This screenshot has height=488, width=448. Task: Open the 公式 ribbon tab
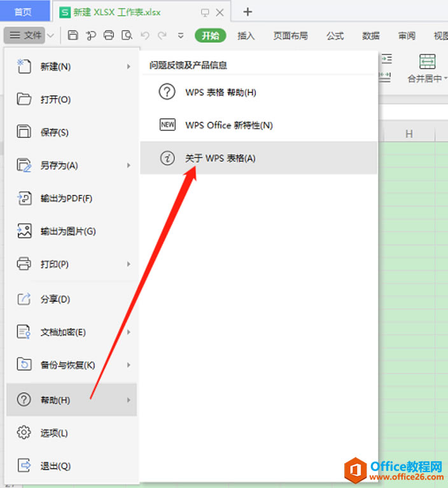click(x=335, y=36)
